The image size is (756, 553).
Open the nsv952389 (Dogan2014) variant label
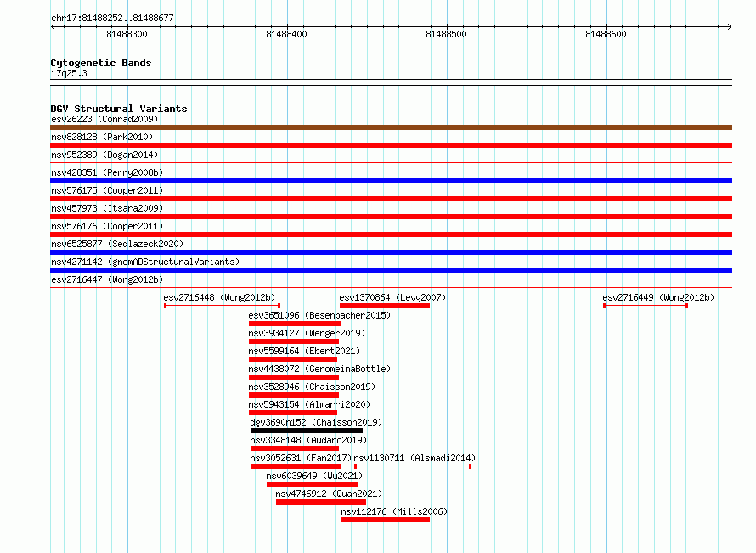pyautogui.click(x=104, y=155)
